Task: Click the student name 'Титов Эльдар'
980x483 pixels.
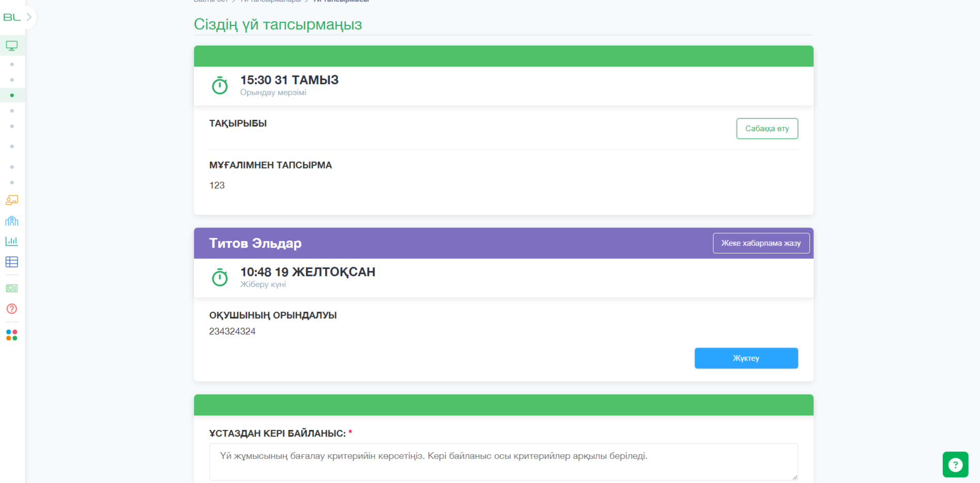Action: (x=255, y=243)
